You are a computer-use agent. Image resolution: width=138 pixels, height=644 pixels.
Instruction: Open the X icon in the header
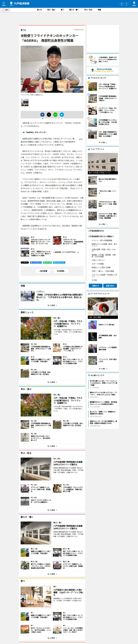126,4
